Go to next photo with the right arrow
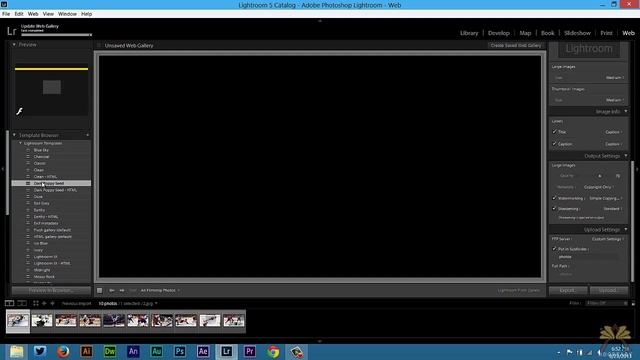This screenshot has height=360, width=640. tap(122, 290)
